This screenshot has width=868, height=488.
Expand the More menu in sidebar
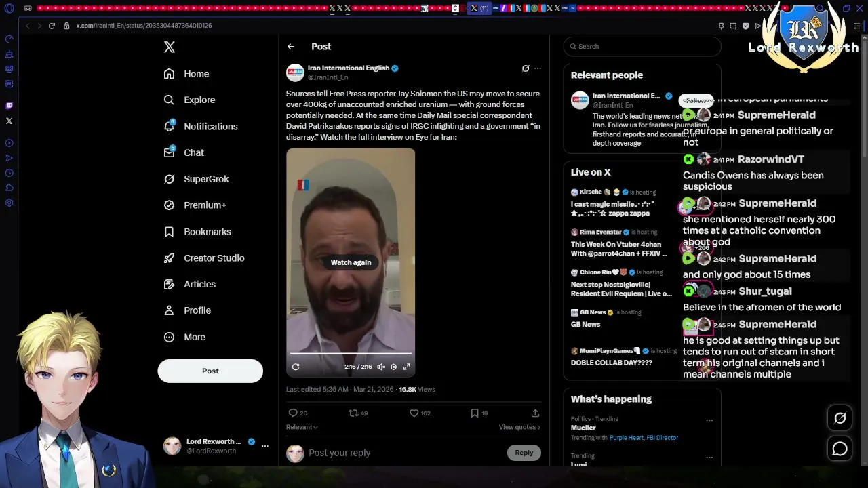tap(184, 337)
